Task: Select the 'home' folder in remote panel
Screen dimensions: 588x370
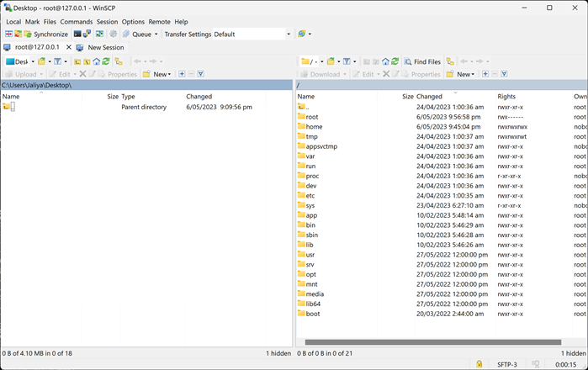Action: pos(314,127)
